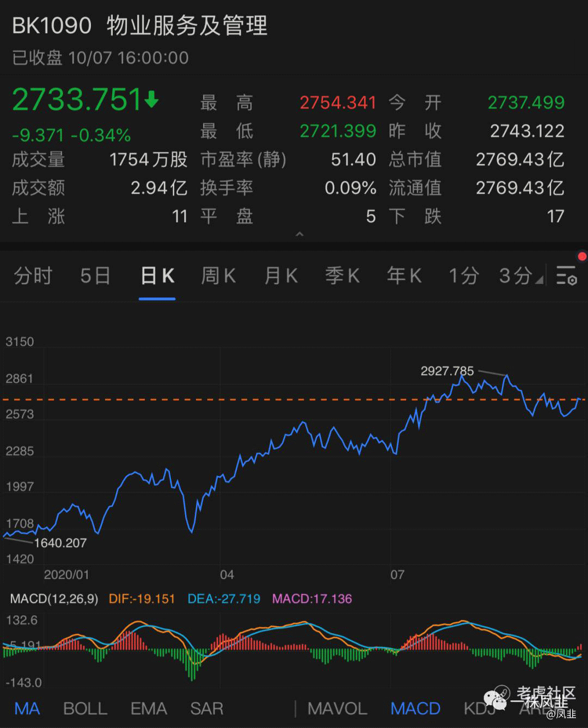588x728 pixels.
Task: Tap the 2020/01 date axis label
Action: click(66, 574)
